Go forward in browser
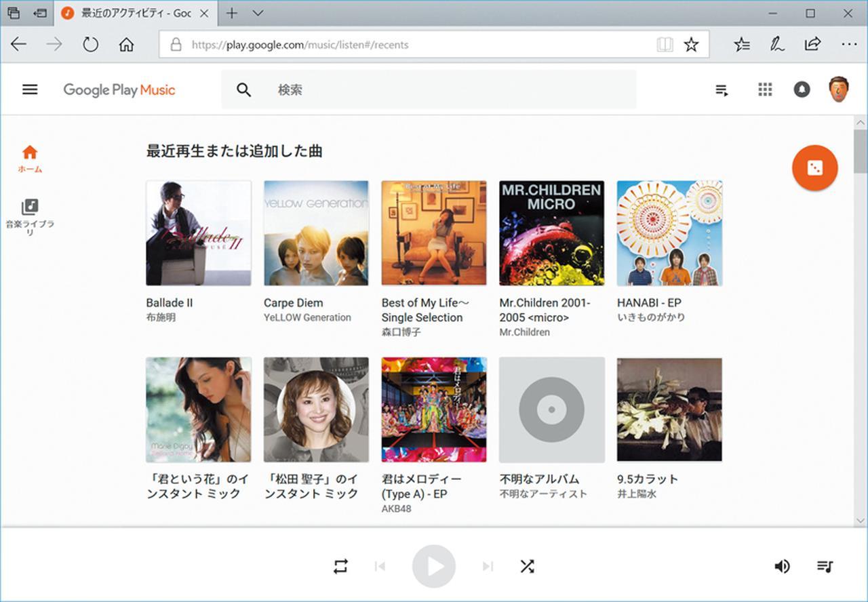The image size is (868, 602). (x=54, y=45)
